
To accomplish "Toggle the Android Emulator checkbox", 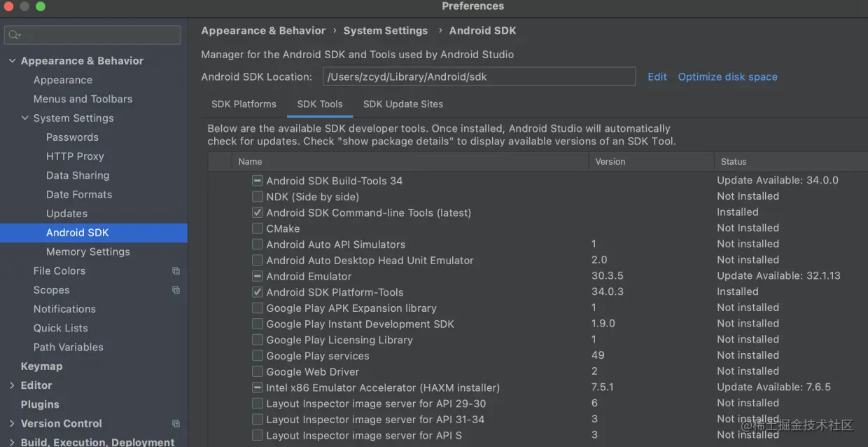I will [258, 276].
